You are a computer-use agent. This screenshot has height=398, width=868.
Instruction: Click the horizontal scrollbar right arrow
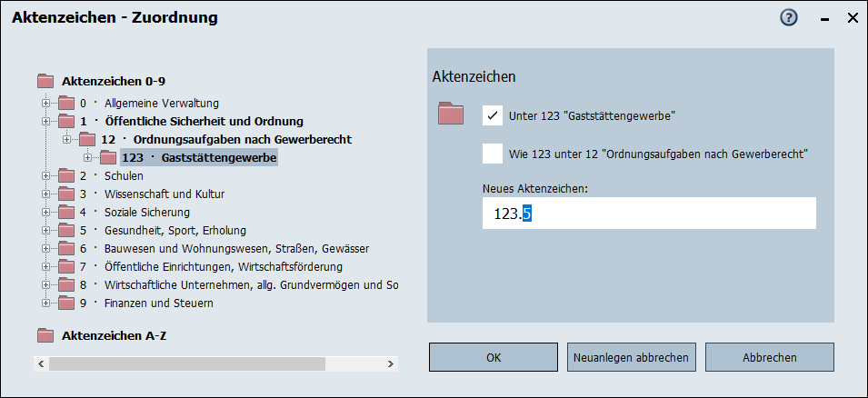(392, 363)
